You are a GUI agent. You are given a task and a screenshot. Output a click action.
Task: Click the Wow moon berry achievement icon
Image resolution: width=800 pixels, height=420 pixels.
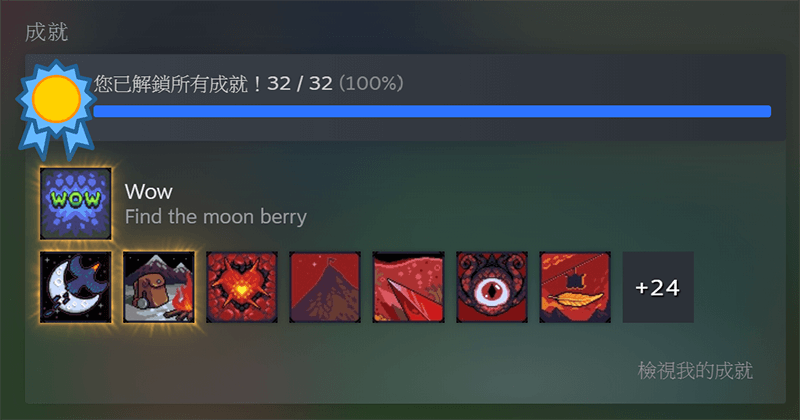(76, 204)
